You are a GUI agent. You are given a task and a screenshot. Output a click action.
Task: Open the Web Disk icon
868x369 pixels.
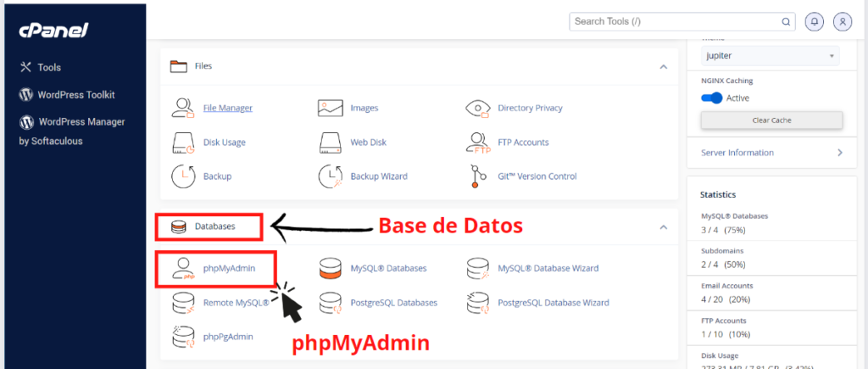[331, 143]
